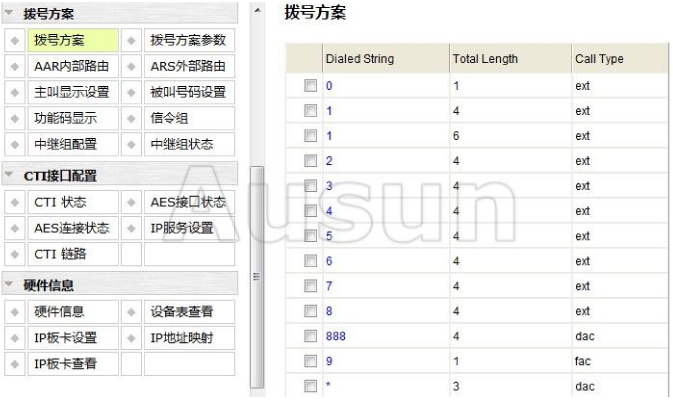This screenshot has height=403, width=673.
Task: Click the diamond icon next to AAR内部路由
Action: pos(15,67)
